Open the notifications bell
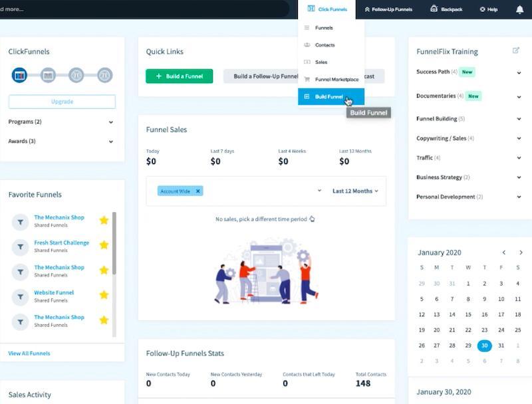The width and height of the screenshot is (532, 404). (x=519, y=9)
